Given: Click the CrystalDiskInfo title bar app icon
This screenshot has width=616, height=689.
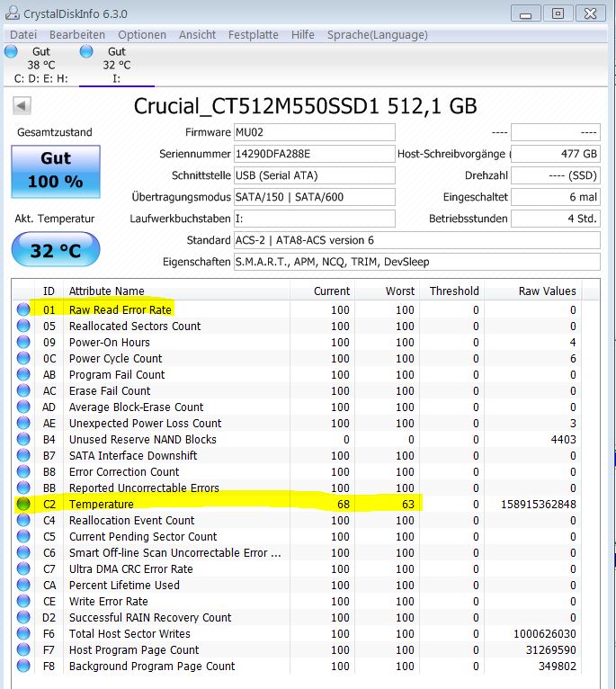Looking at the screenshot, I should (12, 13).
